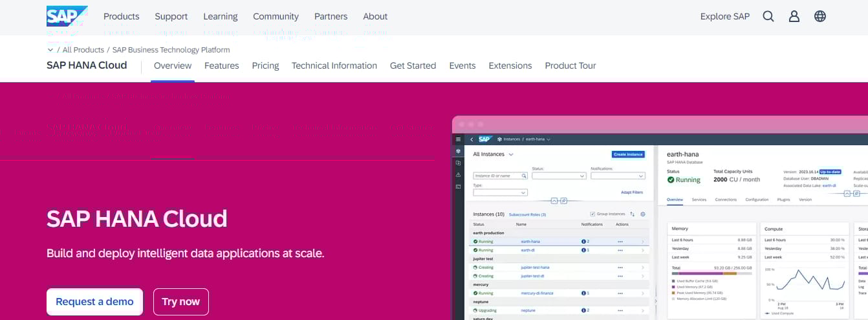Click the Try now button
The image size is (868, 320).
pos(181,302)
